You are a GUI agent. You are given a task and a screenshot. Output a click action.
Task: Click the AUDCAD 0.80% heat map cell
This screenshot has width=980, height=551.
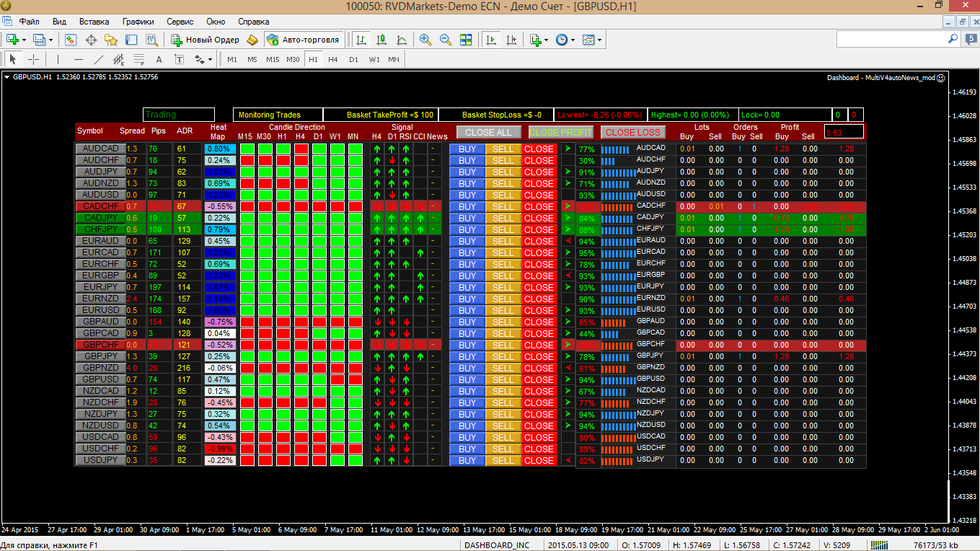pyautogui.click(x=219, y=149)
